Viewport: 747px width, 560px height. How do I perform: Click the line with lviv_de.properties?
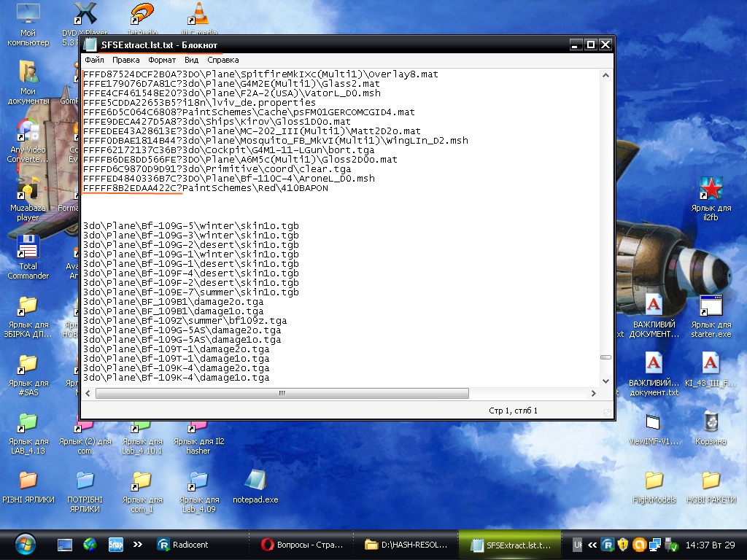[199, 102]
